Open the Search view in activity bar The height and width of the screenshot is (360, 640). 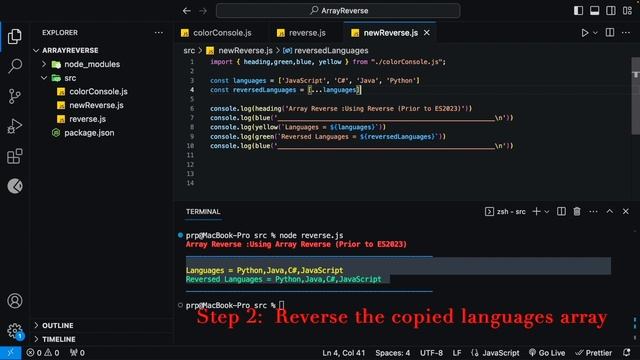[x=15, y=66]
